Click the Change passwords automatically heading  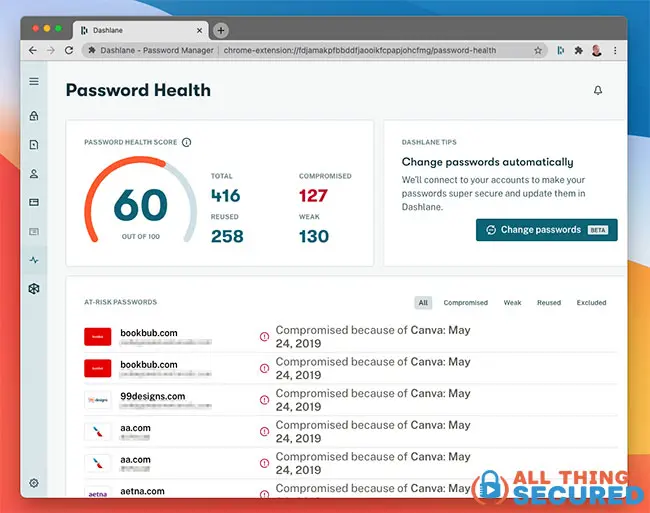(x=488, y=162)
